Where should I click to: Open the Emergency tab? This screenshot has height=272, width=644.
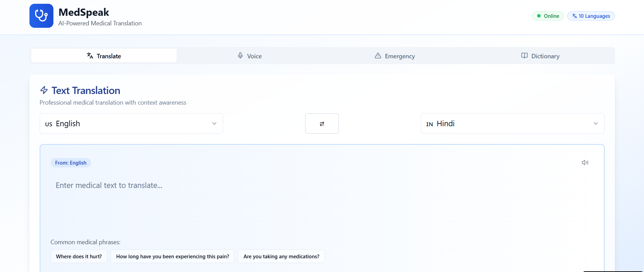[x=395, y=56]
